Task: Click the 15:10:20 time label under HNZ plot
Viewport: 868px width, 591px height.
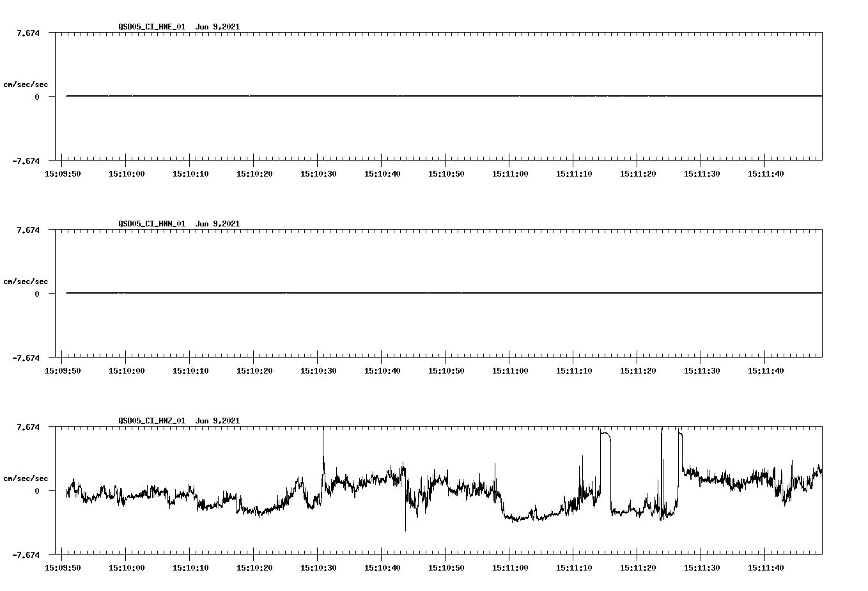Action: [x=254, y=567]
